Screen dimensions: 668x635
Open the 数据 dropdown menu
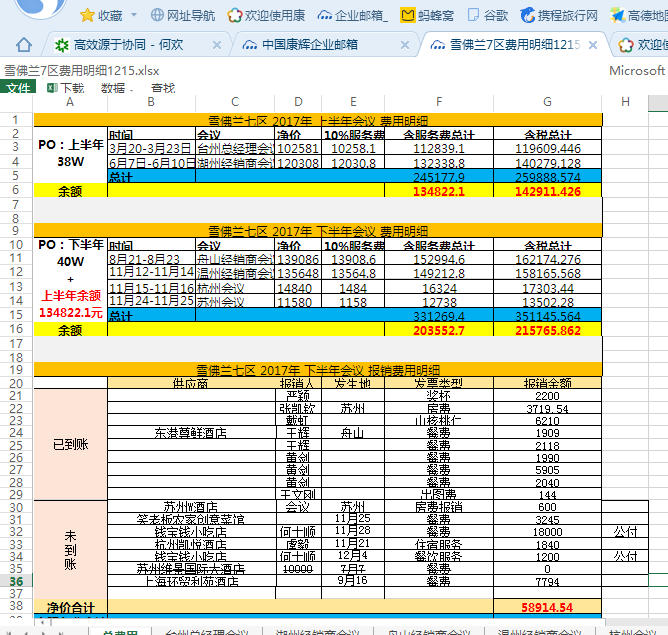tap(119, 88)
